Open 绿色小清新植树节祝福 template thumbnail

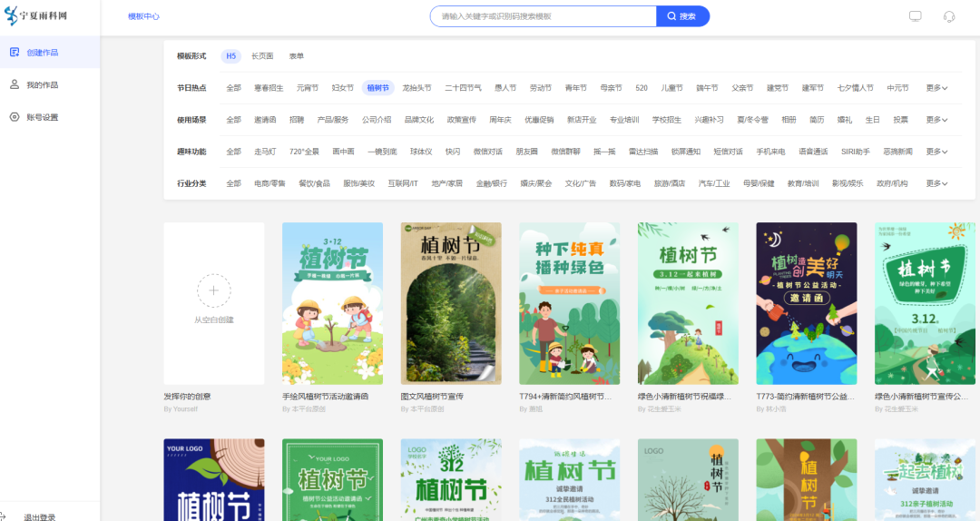pyautogui.click(x=688, y=303)
